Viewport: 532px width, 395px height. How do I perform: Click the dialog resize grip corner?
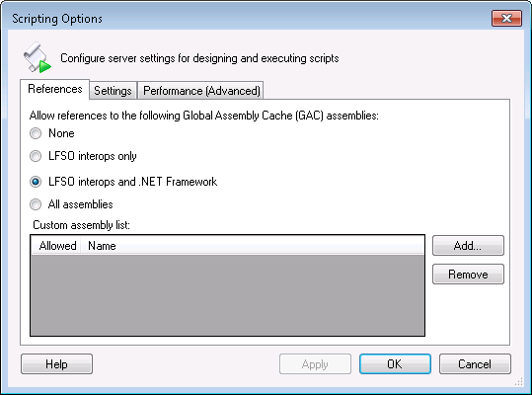(x=519, y=382)
